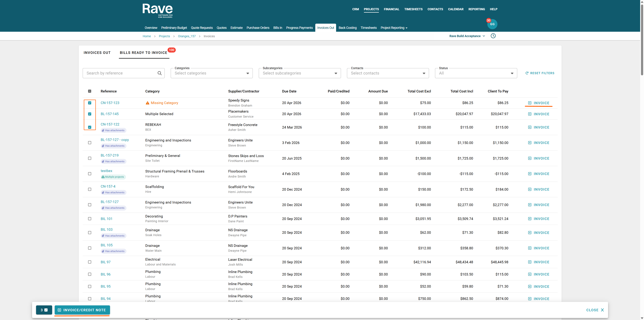This screenshot has height=320, width=644.
Task: Open the Rave Build Acceptance dropdown
Action: [467, 36]
